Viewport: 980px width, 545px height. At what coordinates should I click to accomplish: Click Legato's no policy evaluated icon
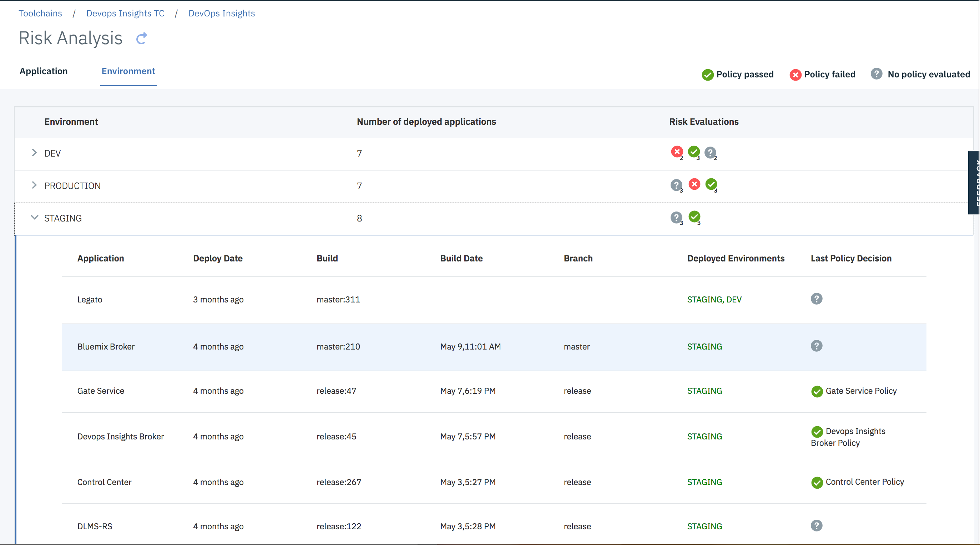(817, 299)
